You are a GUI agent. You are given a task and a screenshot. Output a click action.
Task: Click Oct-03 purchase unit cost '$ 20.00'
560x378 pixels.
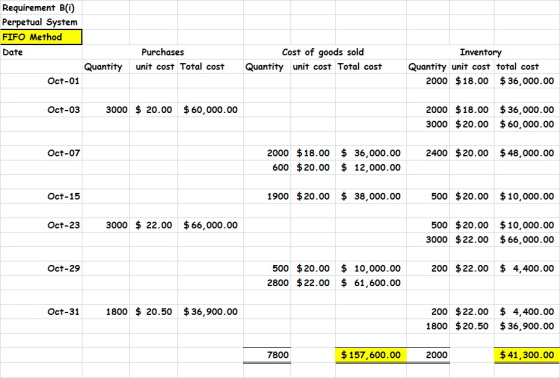click(153, 110)
